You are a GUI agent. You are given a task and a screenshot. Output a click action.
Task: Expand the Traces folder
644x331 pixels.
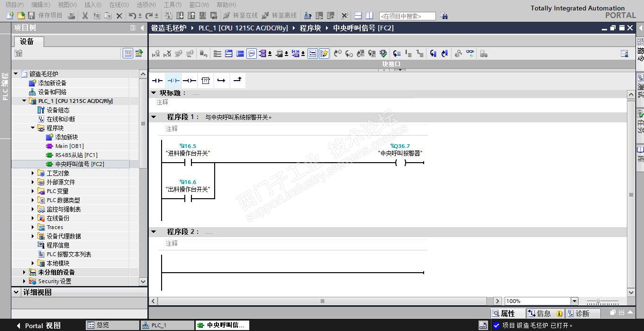click(33, 227)
